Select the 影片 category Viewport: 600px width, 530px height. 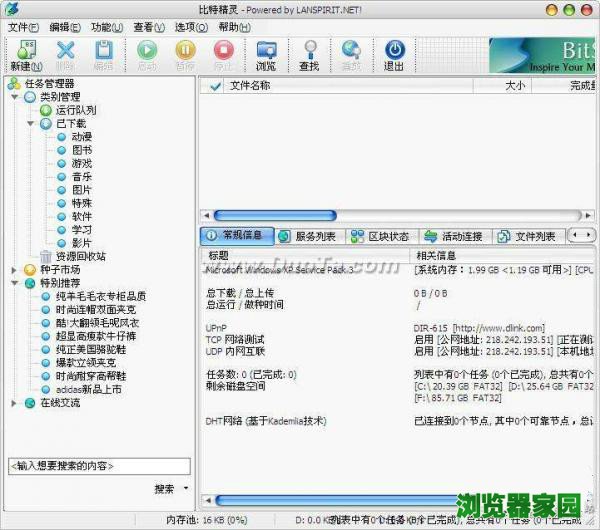tap(82, 243)
